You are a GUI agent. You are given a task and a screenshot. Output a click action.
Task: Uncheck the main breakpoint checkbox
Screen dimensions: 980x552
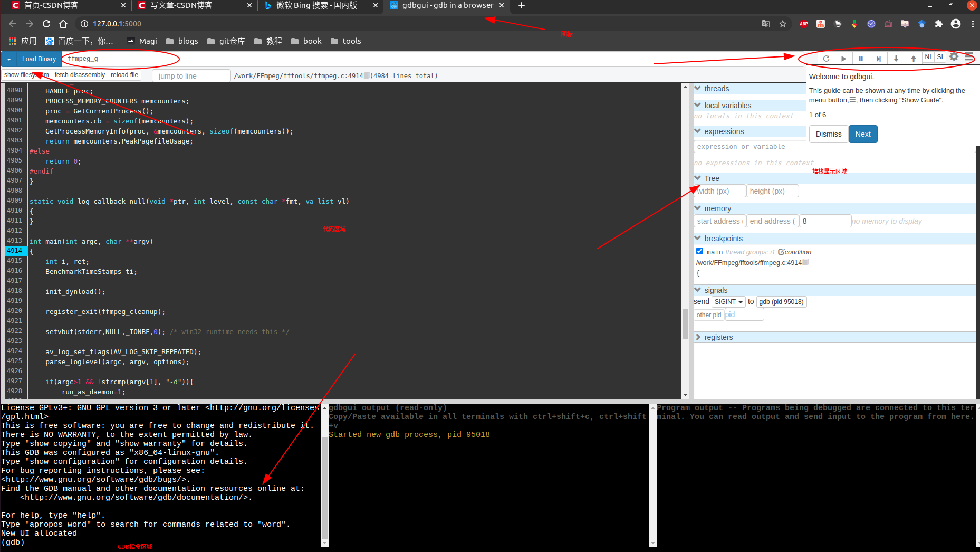pos(699,251)
